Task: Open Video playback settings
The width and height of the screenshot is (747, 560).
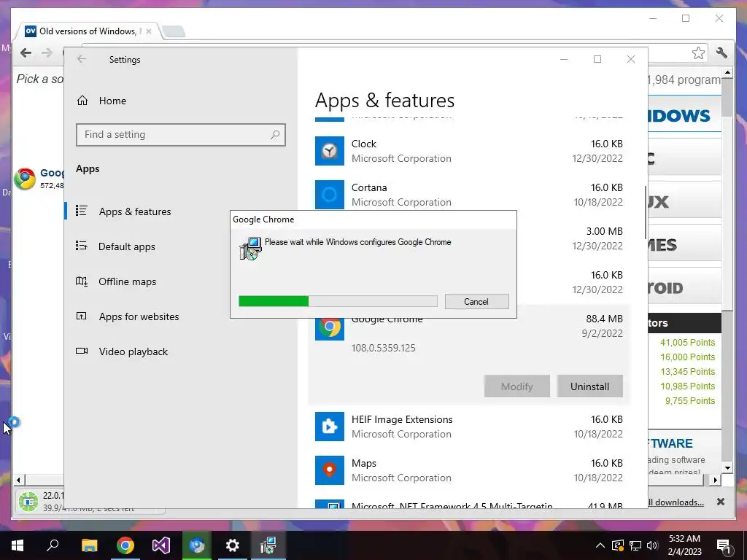Action: [x=133, y=351]
